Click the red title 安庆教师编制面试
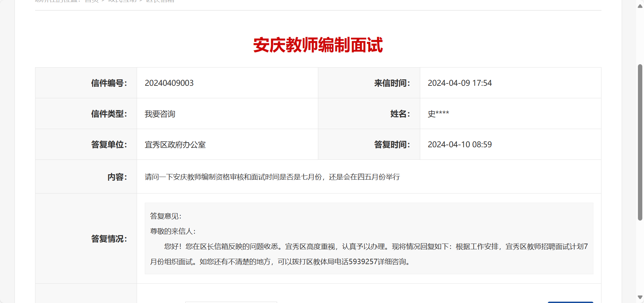This screenshot has height=303, width=644. 318,45
